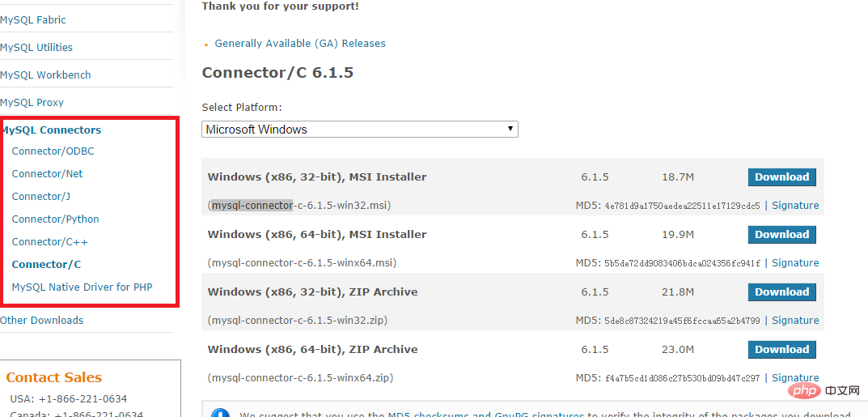Open Signature link for winx64.zip
Screen dimensions: 868x417
click(795, 377)
